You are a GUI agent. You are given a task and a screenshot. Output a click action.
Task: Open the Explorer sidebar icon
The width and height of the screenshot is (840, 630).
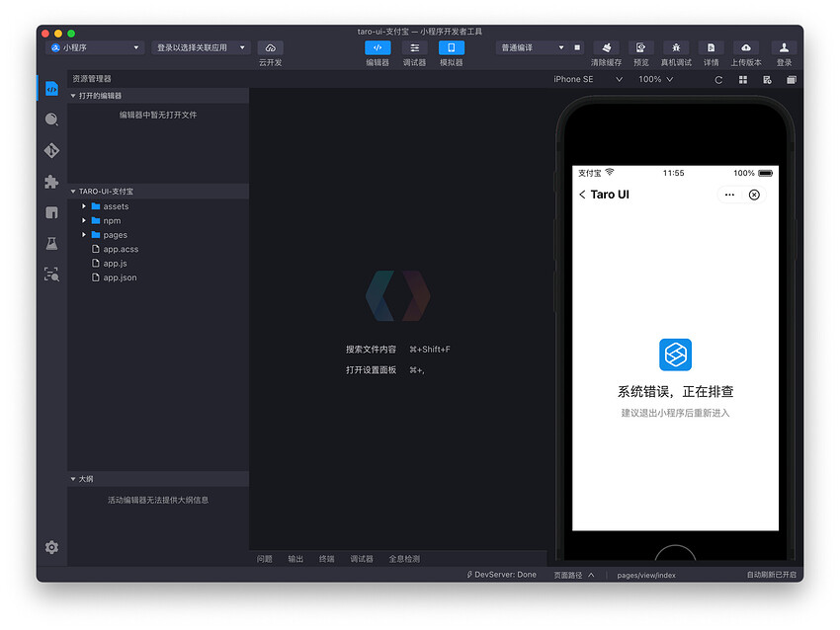point(52,89)
